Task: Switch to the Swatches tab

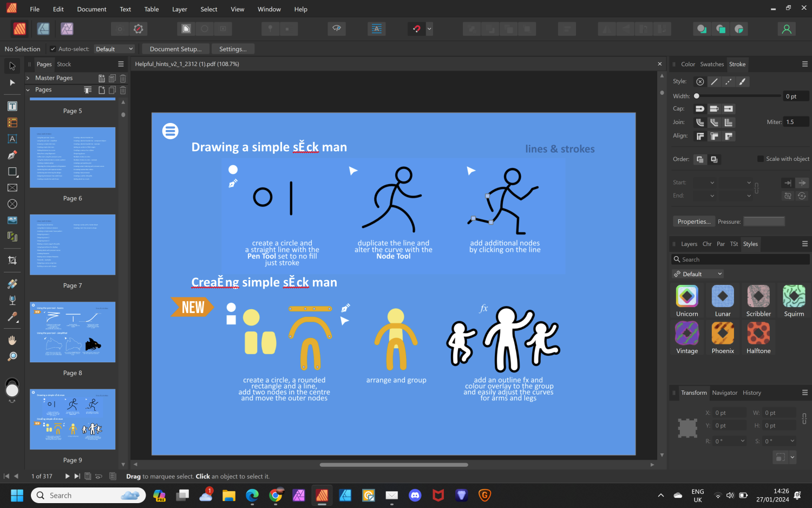Action: coord(712,64)
